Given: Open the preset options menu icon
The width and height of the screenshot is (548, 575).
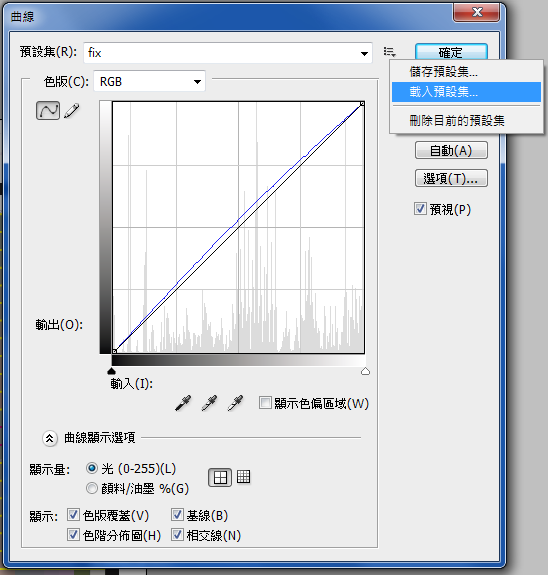Looking at the screenshot, I should pos(390,52).
